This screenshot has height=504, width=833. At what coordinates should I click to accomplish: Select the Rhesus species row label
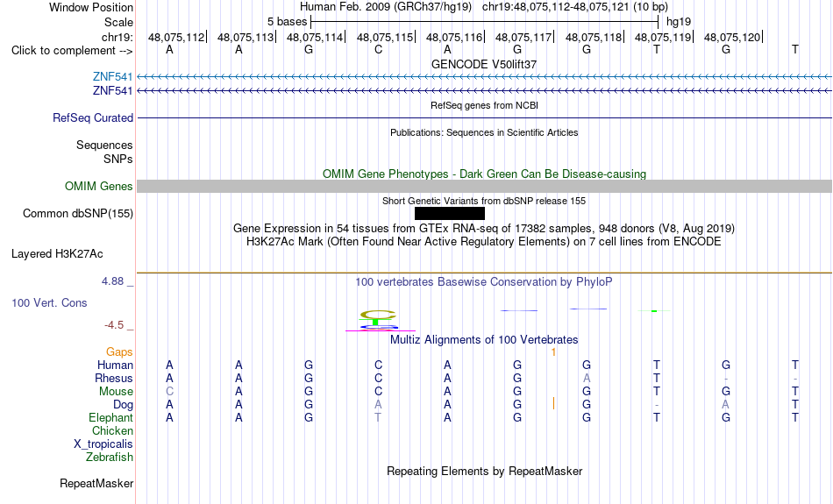(x=114, y=378)
